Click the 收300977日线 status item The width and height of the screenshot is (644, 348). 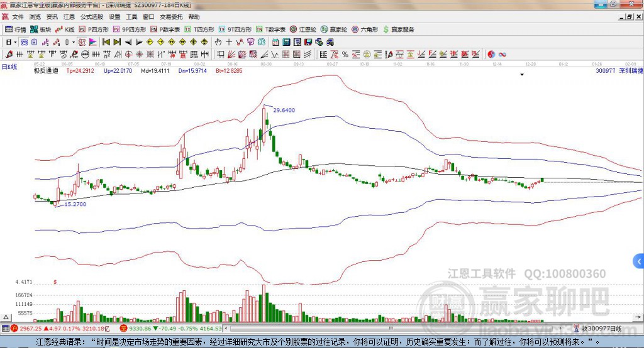597,329
